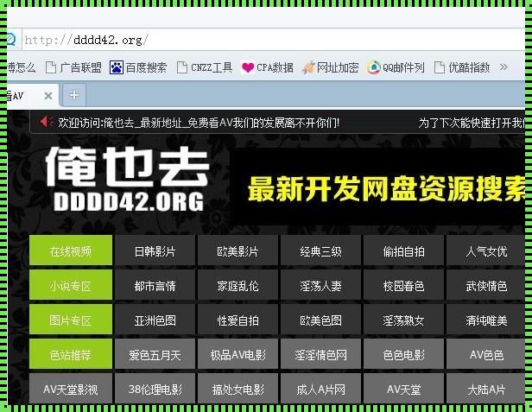
Task: Open the 清纯唯美 link
Action: point(486,320)
